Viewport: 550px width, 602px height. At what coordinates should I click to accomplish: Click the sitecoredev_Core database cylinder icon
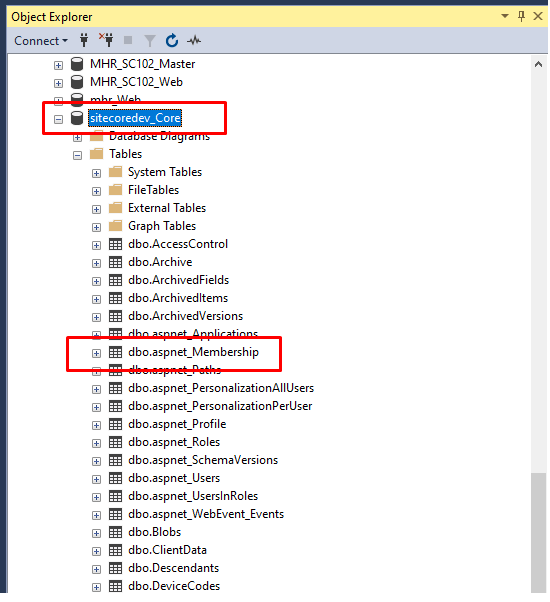pyautogui.click(x=77, y=118)
